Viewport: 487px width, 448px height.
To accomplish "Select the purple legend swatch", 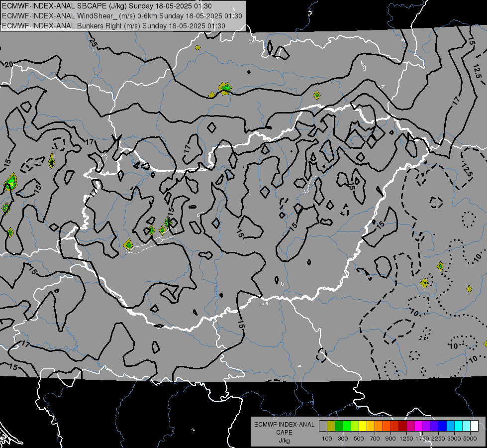I will (426, 426).
